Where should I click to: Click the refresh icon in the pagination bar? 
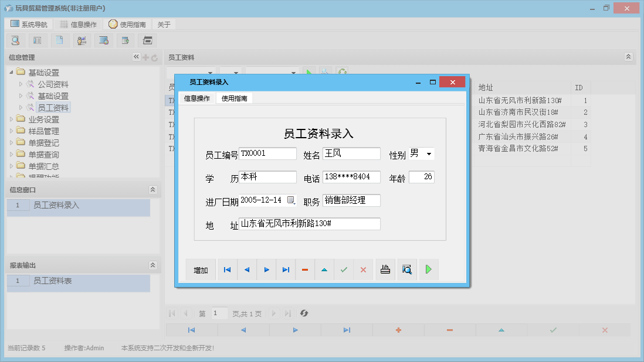[x=304, y=313]
